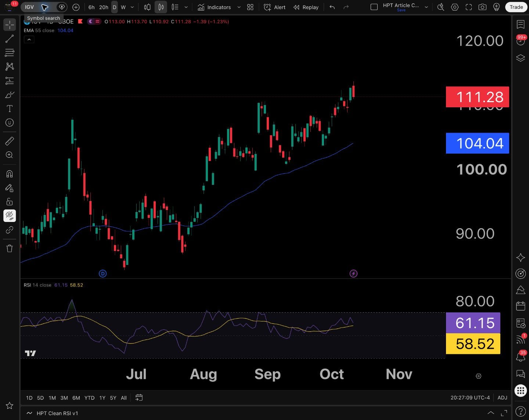Select the W weekly interval
This screenshot has width=529, height=420.
123,7
